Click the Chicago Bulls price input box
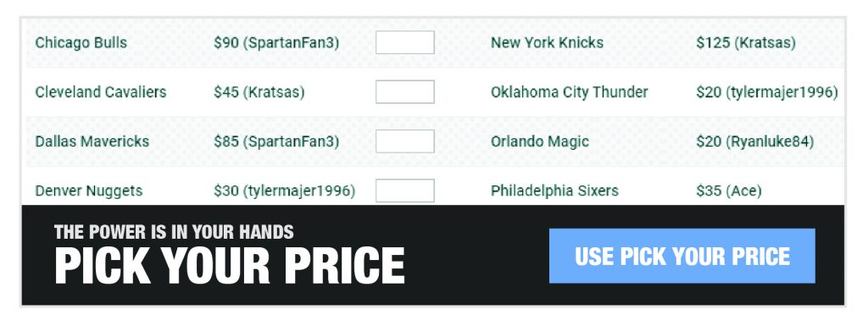The image size is (868, 315). tap(405, 42)
